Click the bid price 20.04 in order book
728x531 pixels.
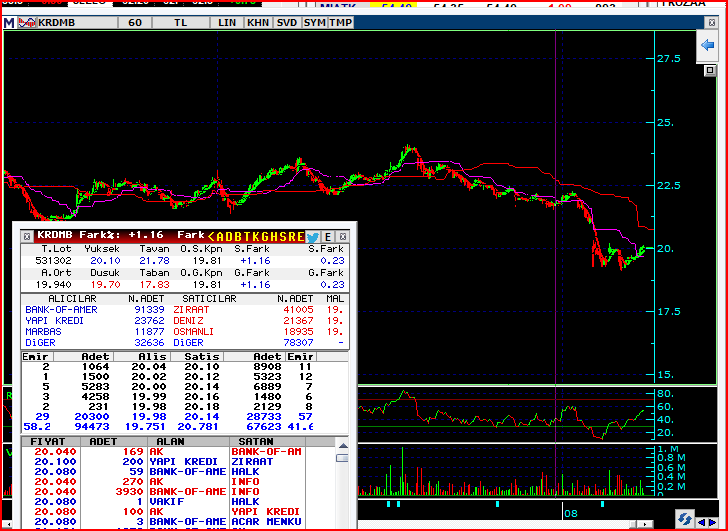[149, 367]
